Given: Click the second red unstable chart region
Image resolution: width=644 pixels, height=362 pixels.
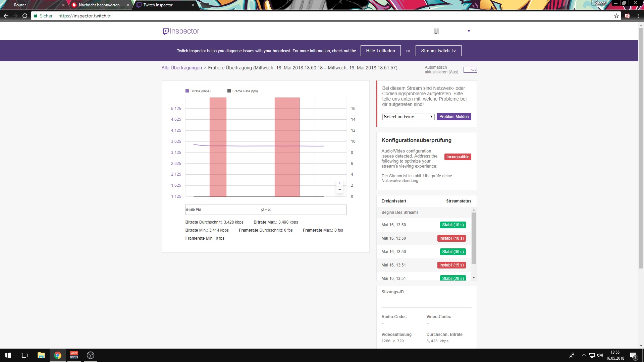Looking at the screenshot, I should (287, 147).
